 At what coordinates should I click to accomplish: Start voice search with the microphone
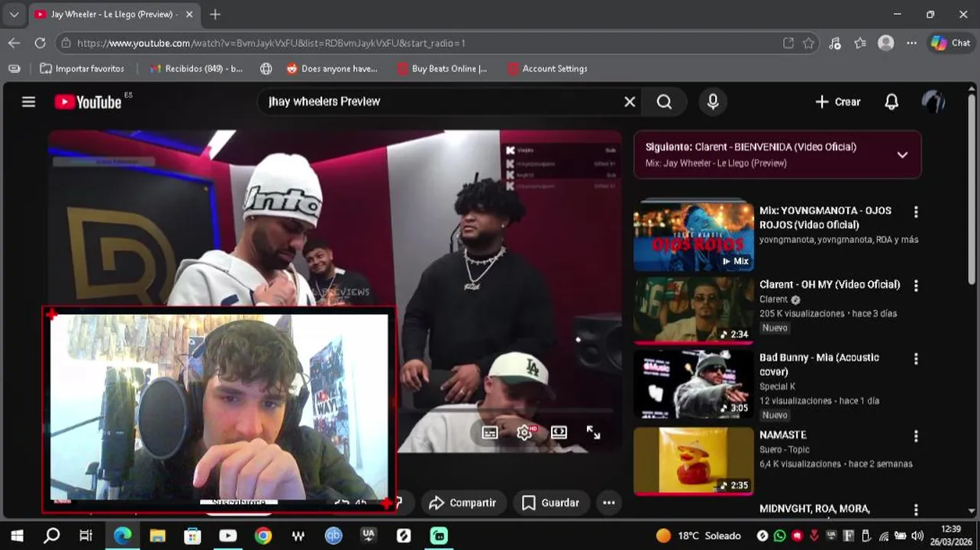[713, 102]
